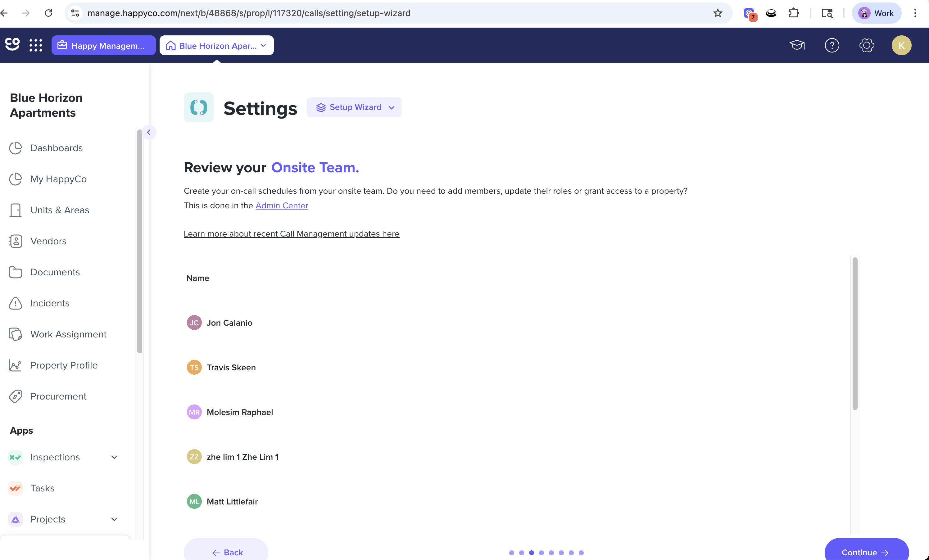929x560 pixels.
Task: Click the sidebar scrollbar
Action: coord(139,241)
